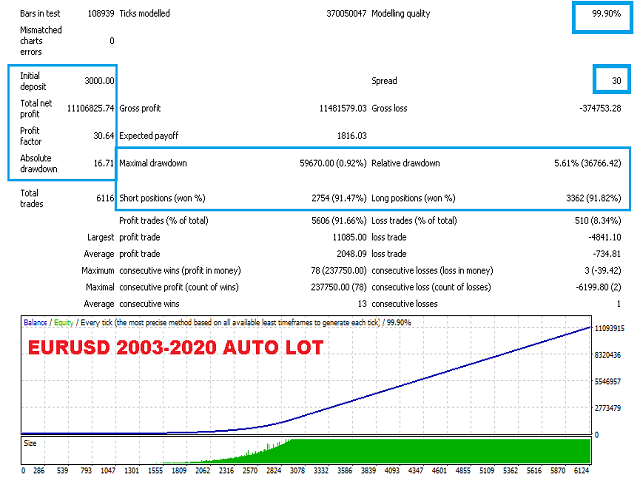Click y-axis label 11093915 on balance chart
Image resolution: width=640 pixels, height=480 pixels.
(609, 329)
